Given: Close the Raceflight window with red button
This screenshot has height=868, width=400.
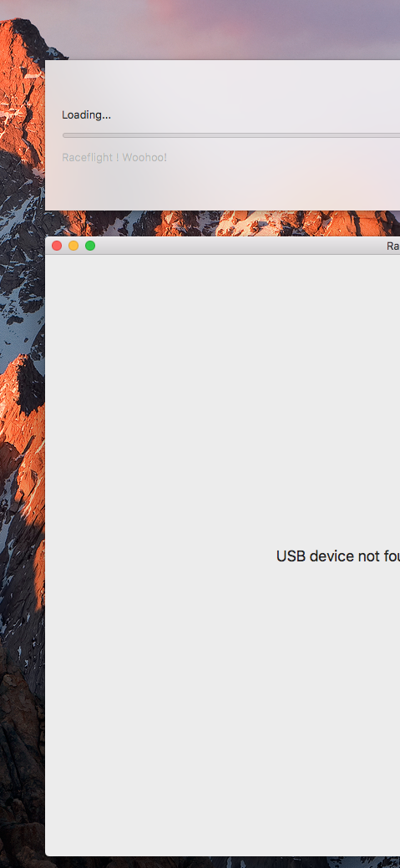Looking at the screenshot, I should (57, 246).
